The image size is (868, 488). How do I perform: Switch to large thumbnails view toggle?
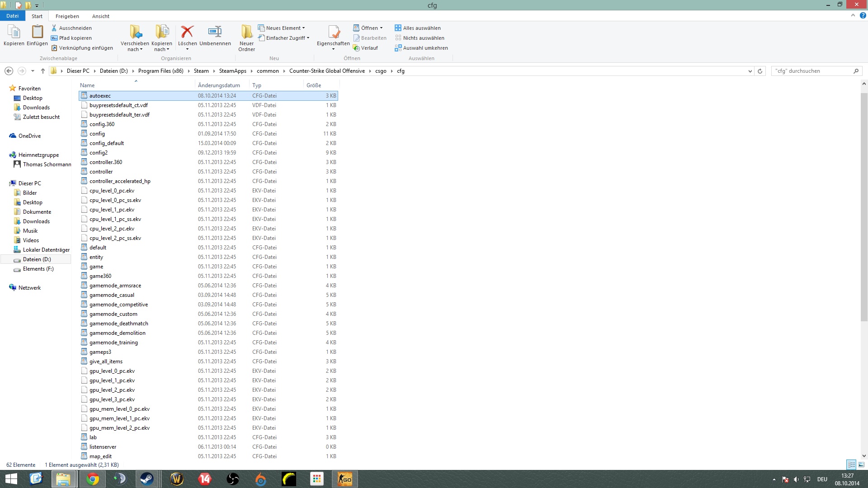coord(861,465)
